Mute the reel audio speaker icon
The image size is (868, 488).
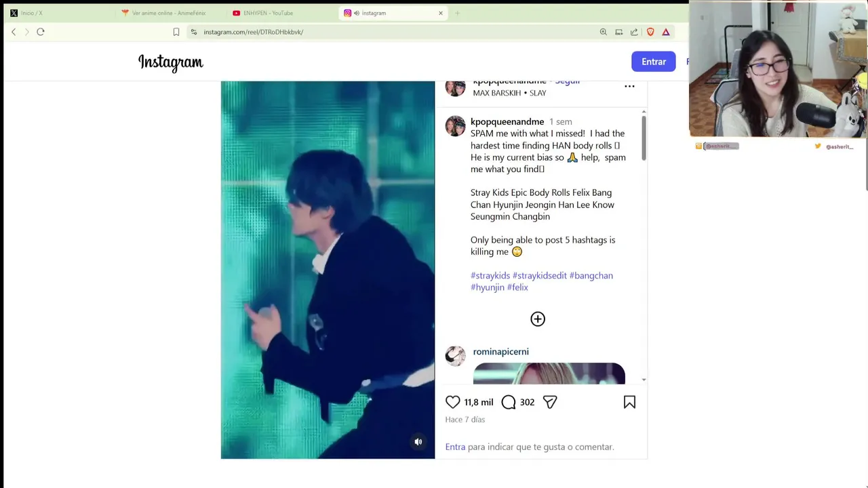[418, 442]
